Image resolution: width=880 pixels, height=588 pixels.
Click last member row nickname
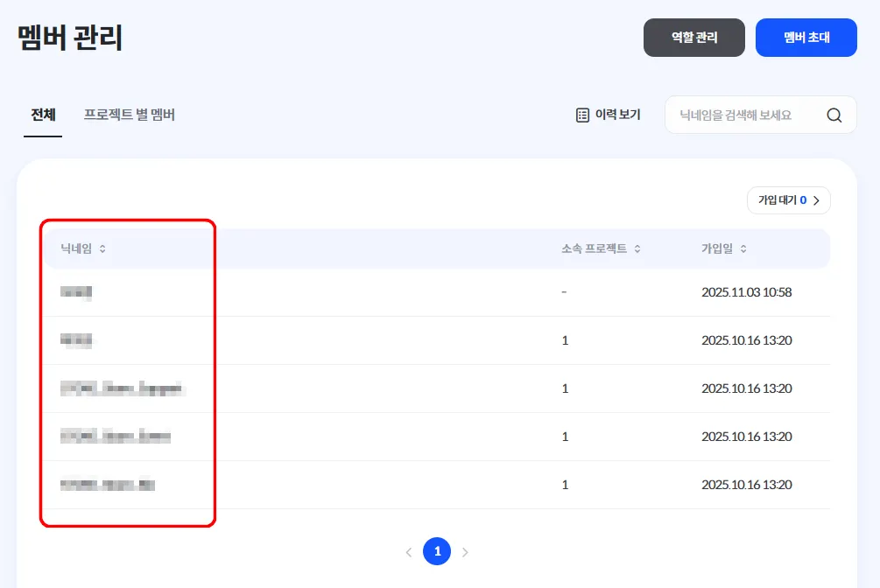(x=108, y=485)
